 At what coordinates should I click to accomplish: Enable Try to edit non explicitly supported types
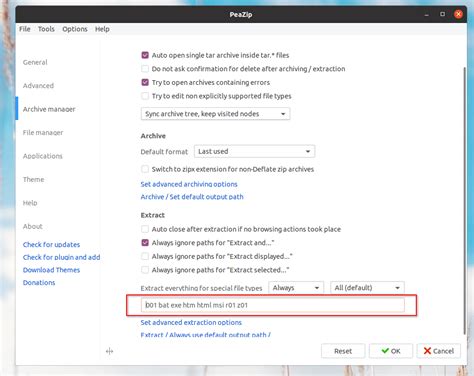tap(145, 96)
